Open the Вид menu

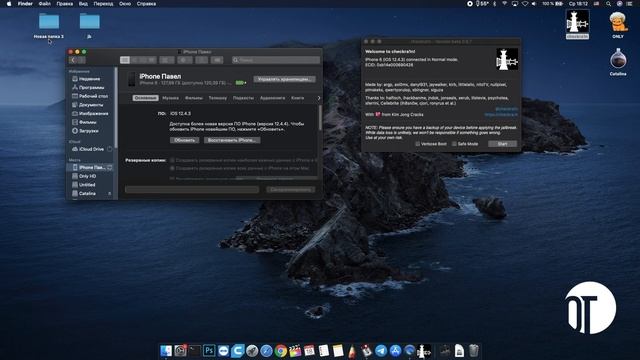(x=83, y=4)
